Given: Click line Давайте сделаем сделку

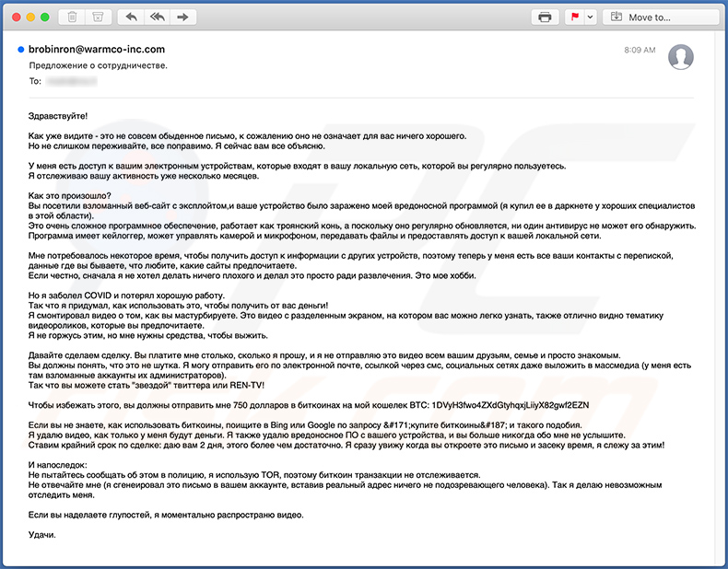Looking at the screenshot, I should click(324, 355).
